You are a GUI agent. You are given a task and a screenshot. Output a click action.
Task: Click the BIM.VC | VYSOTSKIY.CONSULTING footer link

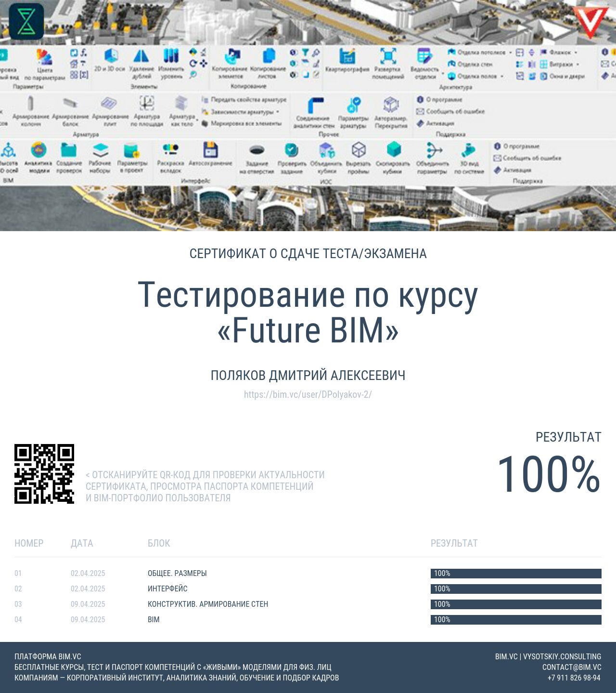[x=548, y=656]
